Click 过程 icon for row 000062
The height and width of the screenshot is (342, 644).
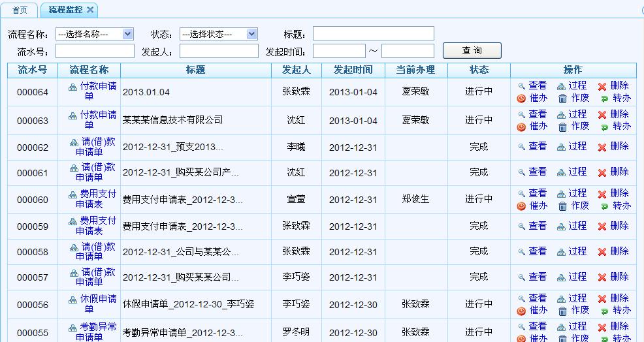coord(561,147)
